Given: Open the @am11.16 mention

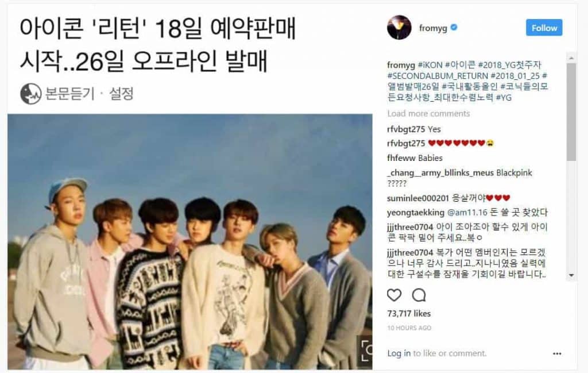Looking at the screenshot, I should tap(467, 213).
